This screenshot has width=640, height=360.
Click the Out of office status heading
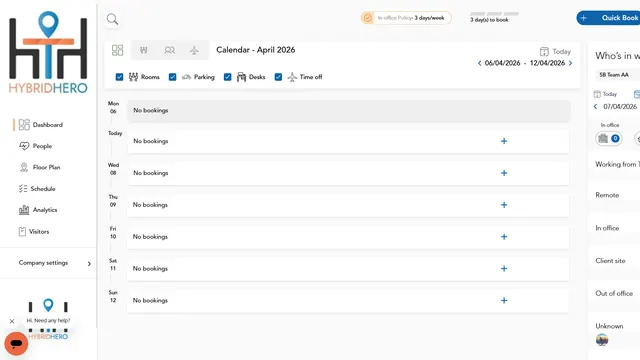pyautogui.click(x=614, y=293)
